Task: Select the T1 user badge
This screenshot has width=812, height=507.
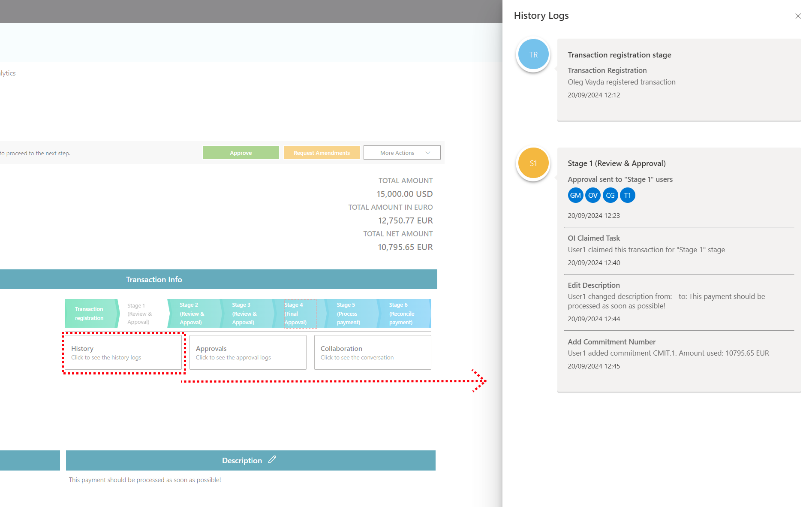Action: 627,196
